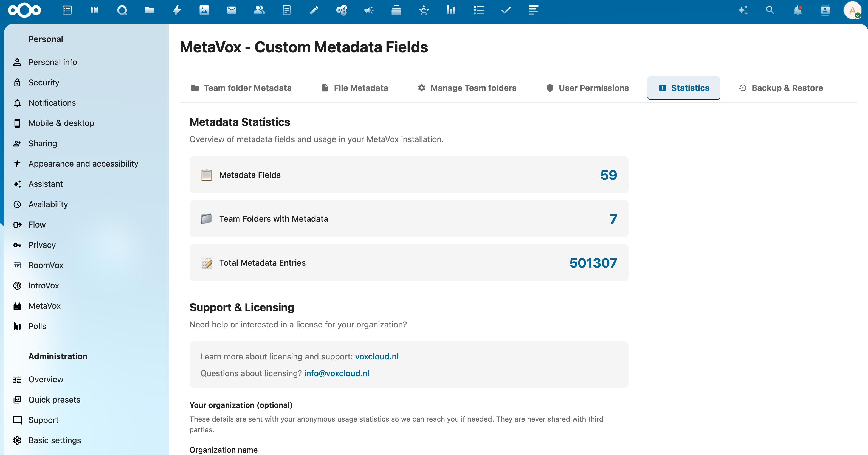This screenshot has height=455, width=868.
Task: Open the bar chart app icon in top bar
Action: (x=451, y=10)
